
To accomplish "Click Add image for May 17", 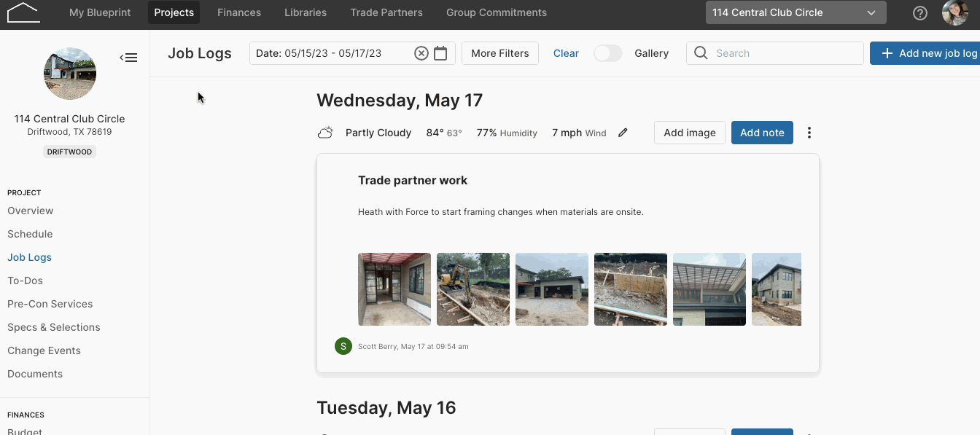I will coord(690,133).
